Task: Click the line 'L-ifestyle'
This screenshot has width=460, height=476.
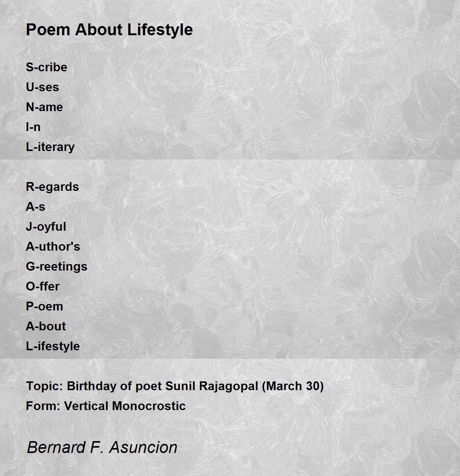Action: point(53,346)
